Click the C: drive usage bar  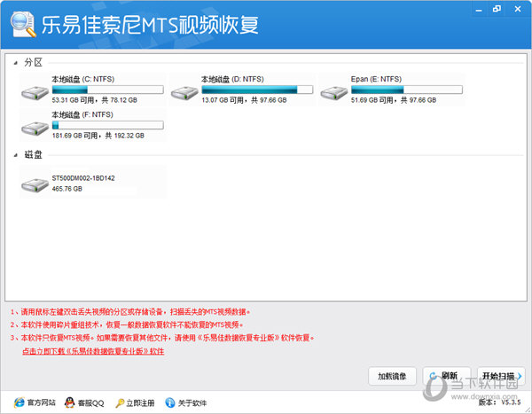108,90
